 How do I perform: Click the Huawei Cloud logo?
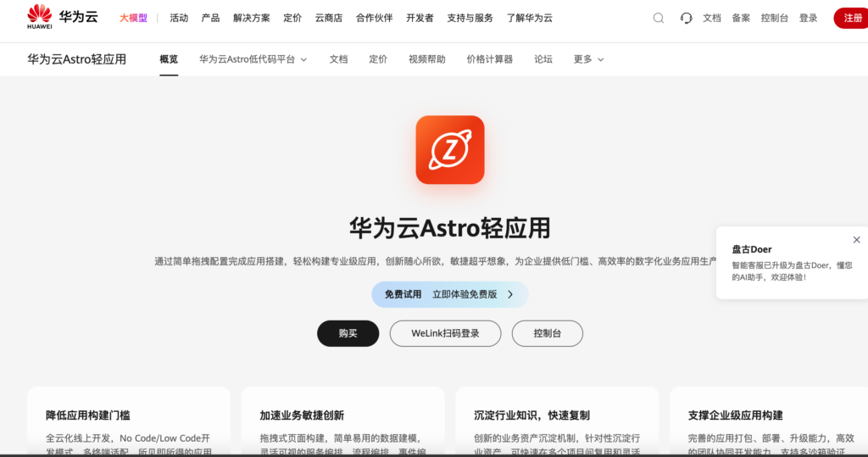click(63, 17)
